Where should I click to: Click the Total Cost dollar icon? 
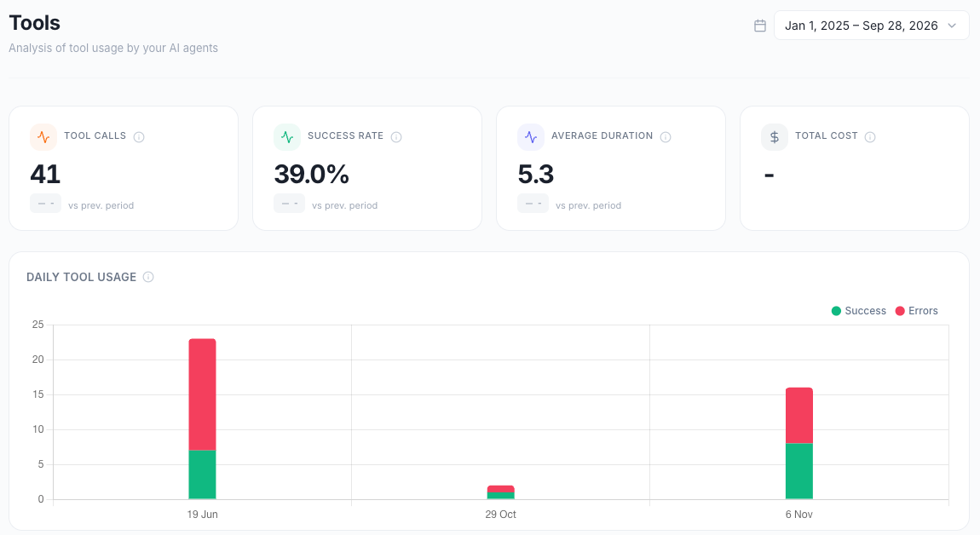point(775,137)
